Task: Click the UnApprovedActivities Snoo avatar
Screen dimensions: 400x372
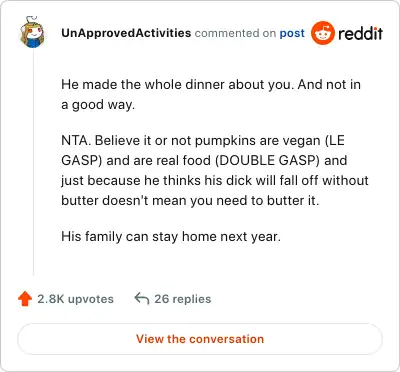Action: coord(33,33)
